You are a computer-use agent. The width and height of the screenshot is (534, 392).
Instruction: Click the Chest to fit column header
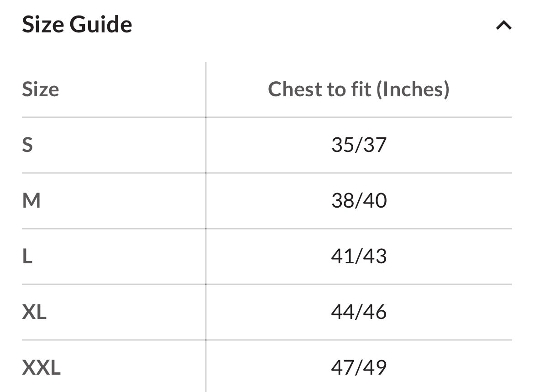coord(358,89)
